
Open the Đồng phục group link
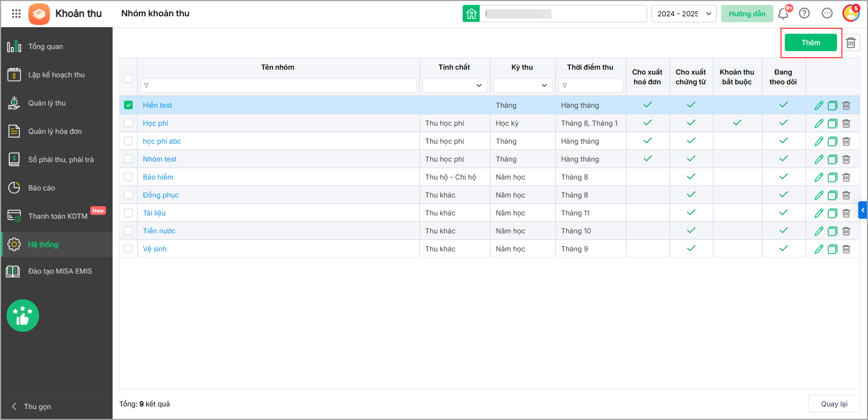tap(161, 195)
